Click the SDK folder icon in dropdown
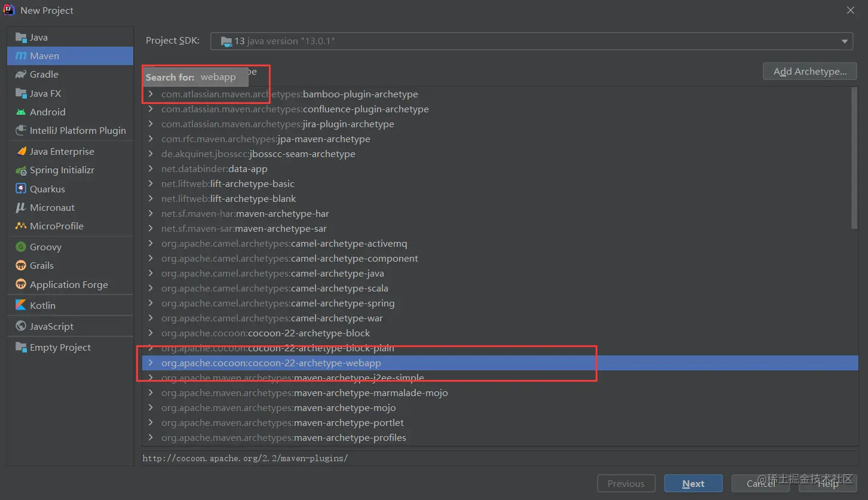 [226, 41]
